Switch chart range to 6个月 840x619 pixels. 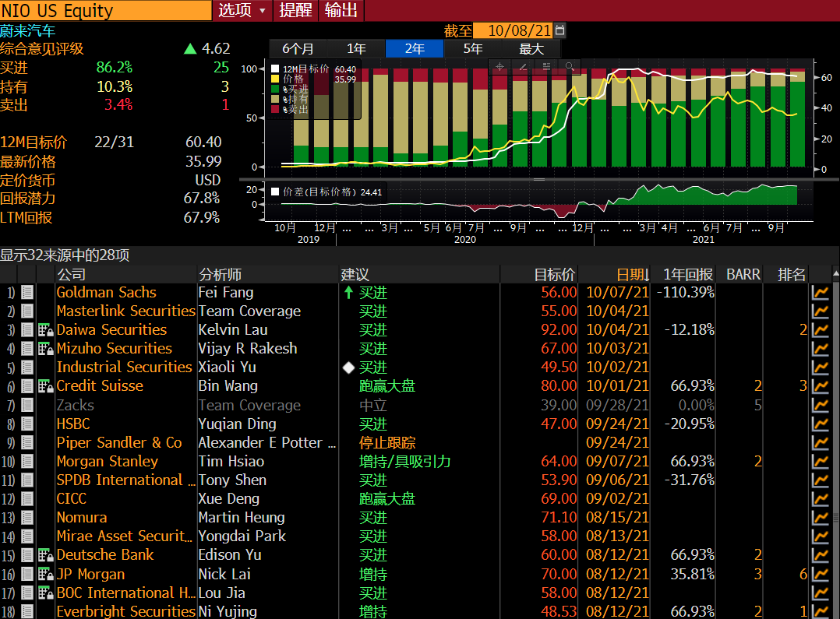pos(298,49)
